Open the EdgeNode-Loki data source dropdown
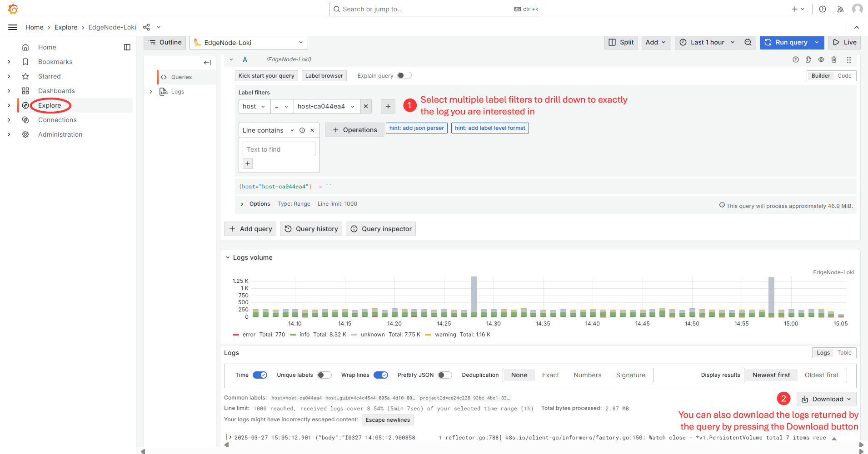The width and height of the screenshot is (868, 454). [249, 43]
